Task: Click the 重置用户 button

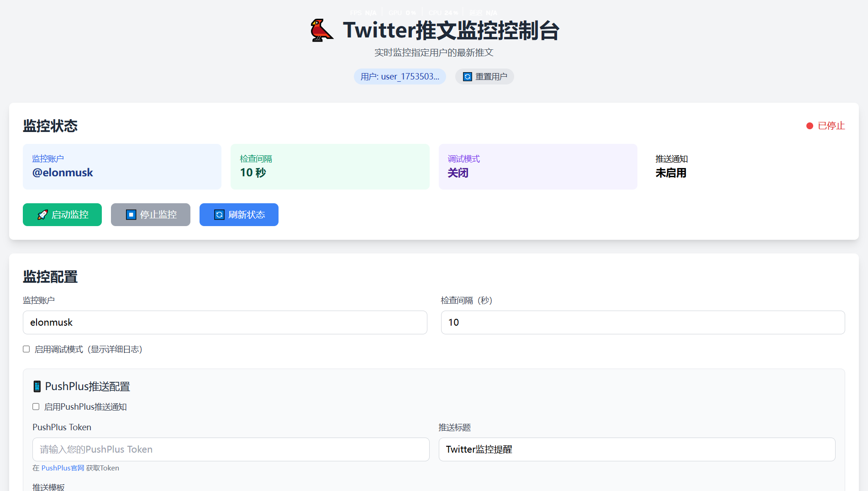Action: click(x=484, y=77)
